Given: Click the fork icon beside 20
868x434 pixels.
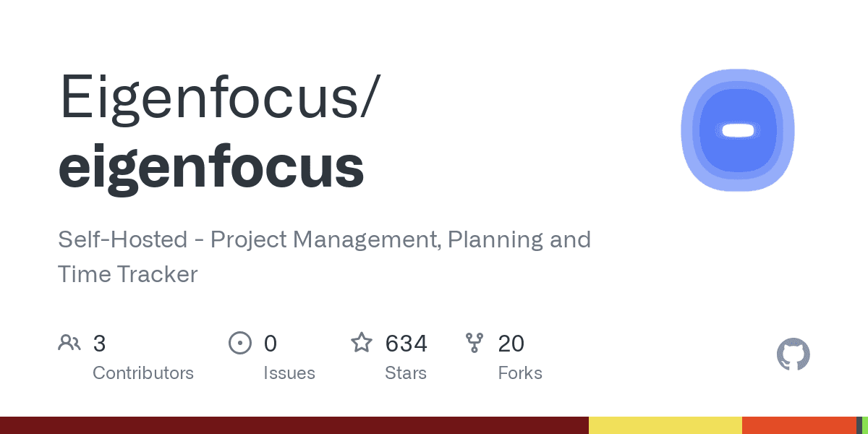Looking at the screenshot, I should [x=475, y=343].
